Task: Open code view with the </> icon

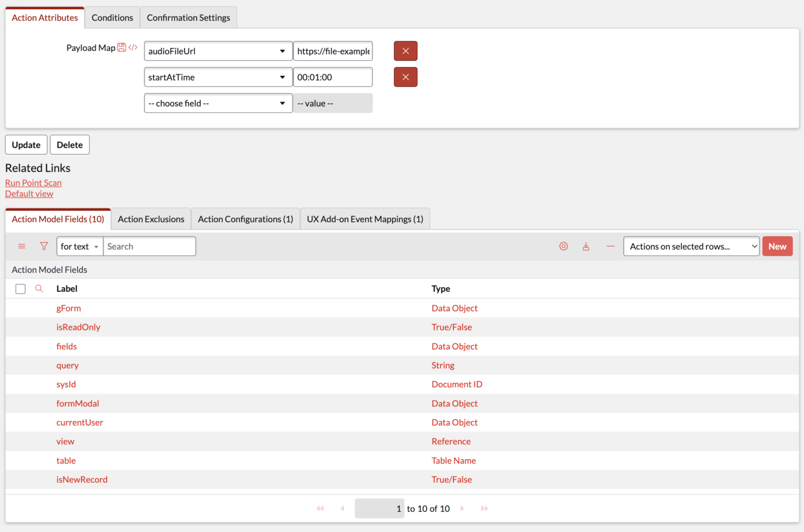Action: click(x=133, y=47)
